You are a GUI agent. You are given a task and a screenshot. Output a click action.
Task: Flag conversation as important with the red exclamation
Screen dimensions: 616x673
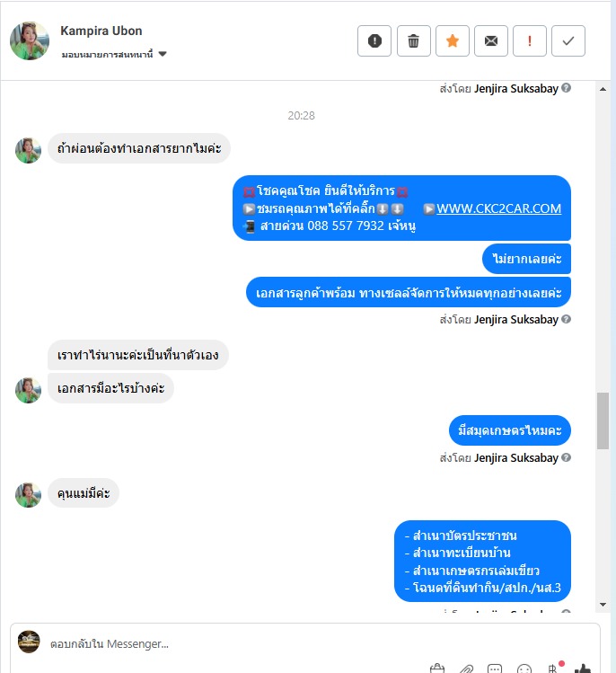pos(530,41)
